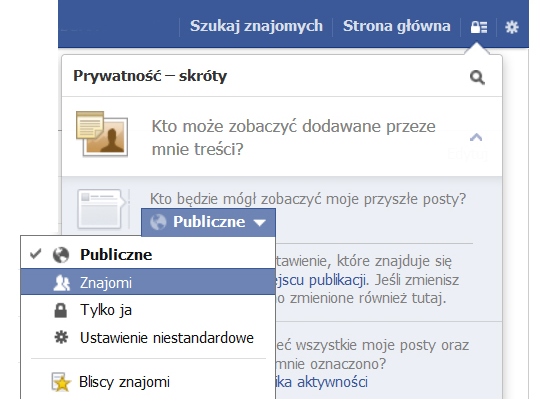This screenshot has width=546, height=399.
Task: Click the 'Prywatność – skróty' title
Action: (150, 76)
